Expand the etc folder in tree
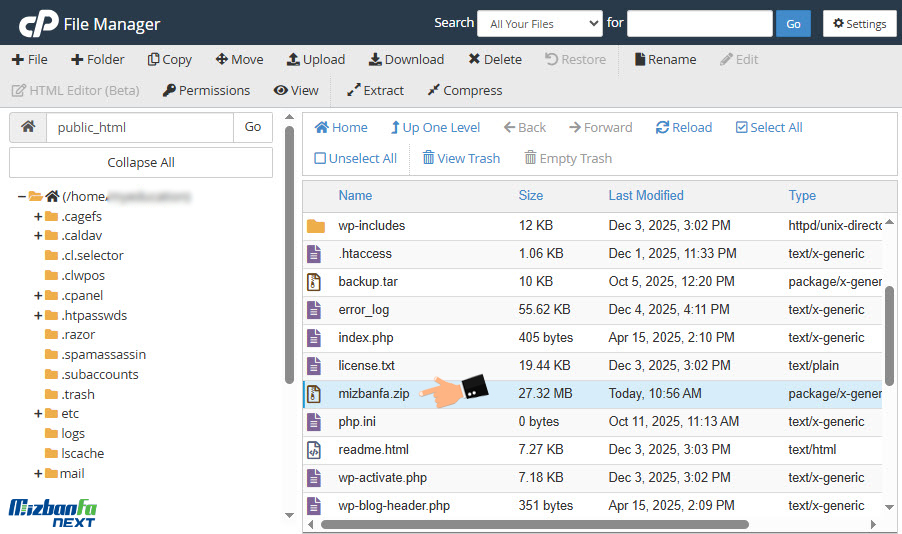 coord(38,414)
